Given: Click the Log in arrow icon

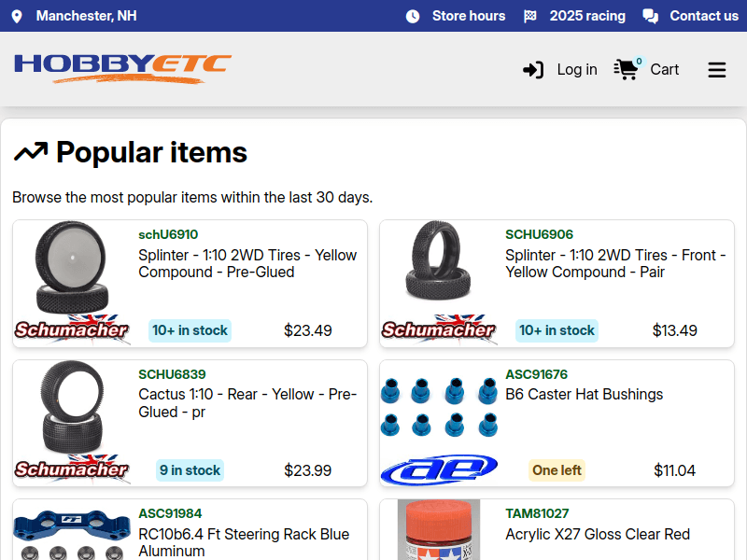Looking at the screenshot, I should coord(533,70).
